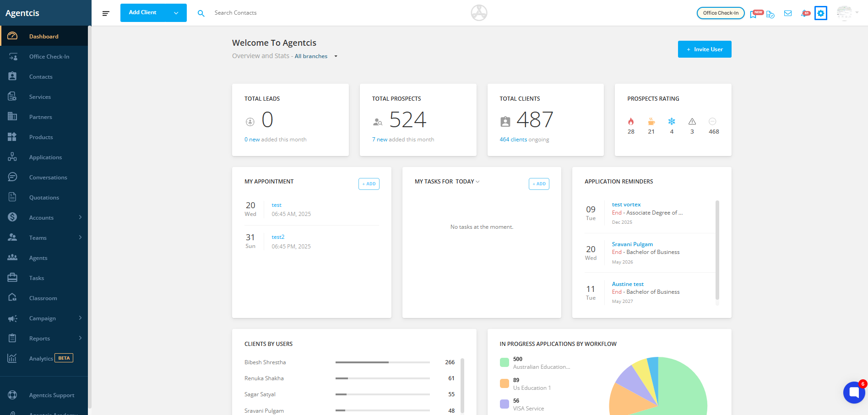
Task: Click the Tasks briefcase icon
Action: coord(12,278)
